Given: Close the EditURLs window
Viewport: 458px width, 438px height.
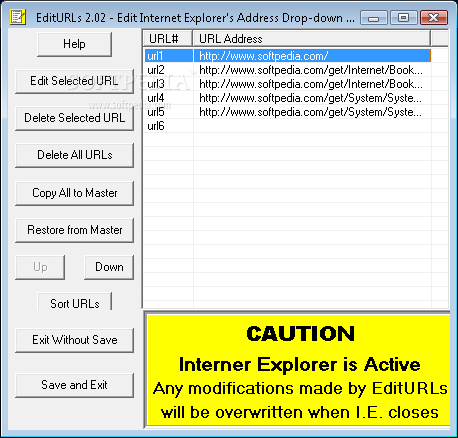Looking at the screenshot, I should point(434,18).
